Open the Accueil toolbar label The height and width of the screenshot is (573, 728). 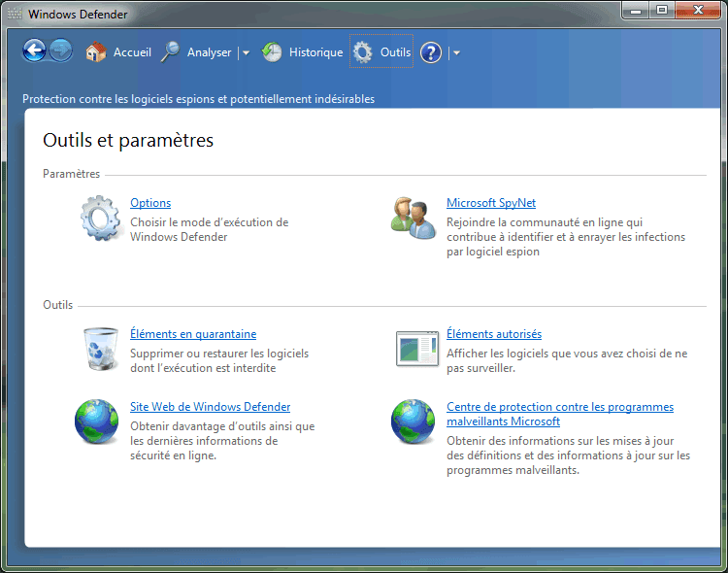pos(132,52)
